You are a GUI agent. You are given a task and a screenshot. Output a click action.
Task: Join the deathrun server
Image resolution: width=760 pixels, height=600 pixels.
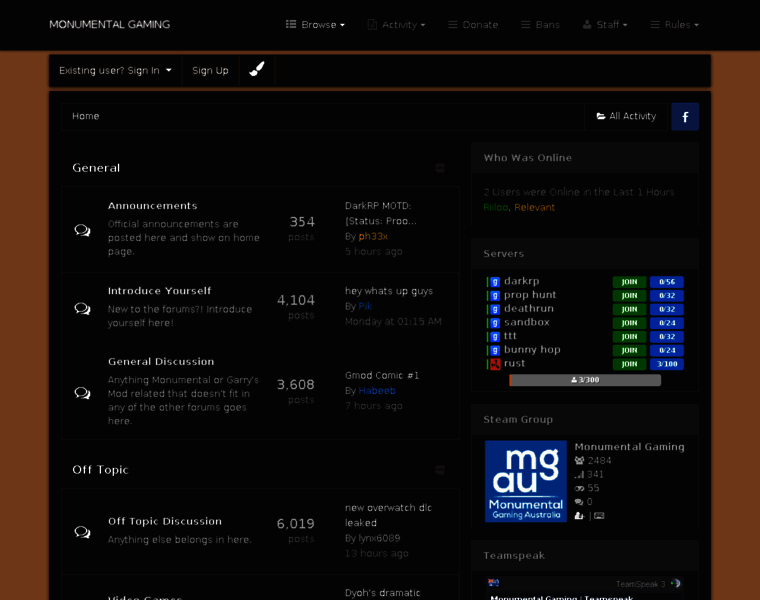point(629,309)
